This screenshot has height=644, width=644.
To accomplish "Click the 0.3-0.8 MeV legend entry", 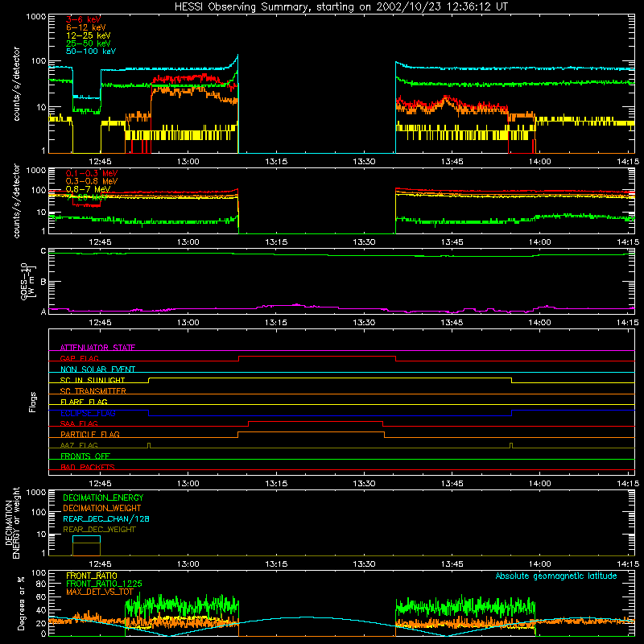I will tap(92, 181).
